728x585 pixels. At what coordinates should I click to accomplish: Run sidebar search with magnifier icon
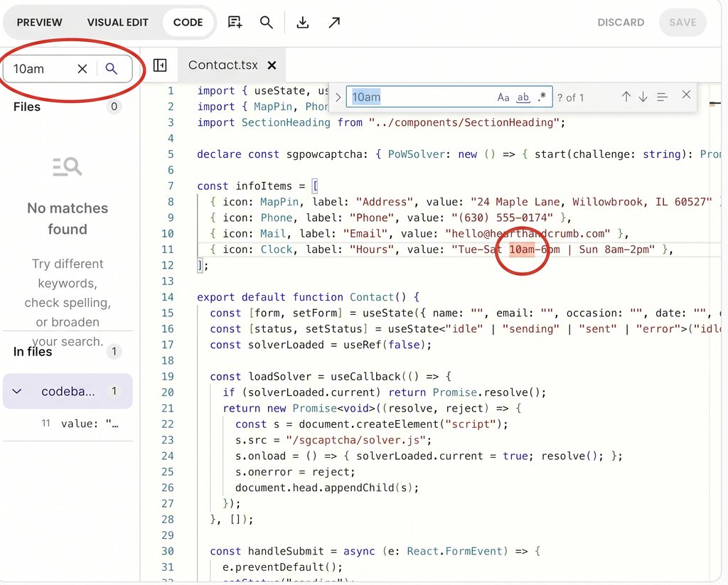pos(111,69)
